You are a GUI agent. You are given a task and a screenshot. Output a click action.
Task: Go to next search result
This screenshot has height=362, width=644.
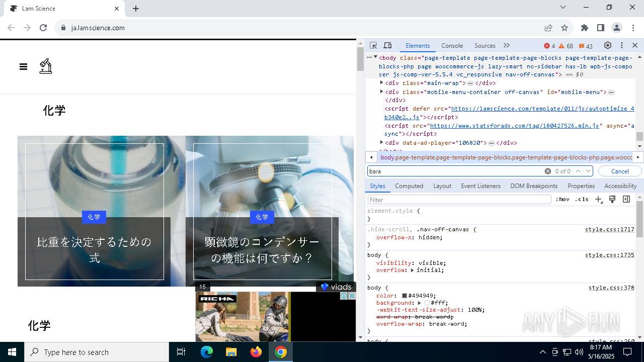coord(588,171)
